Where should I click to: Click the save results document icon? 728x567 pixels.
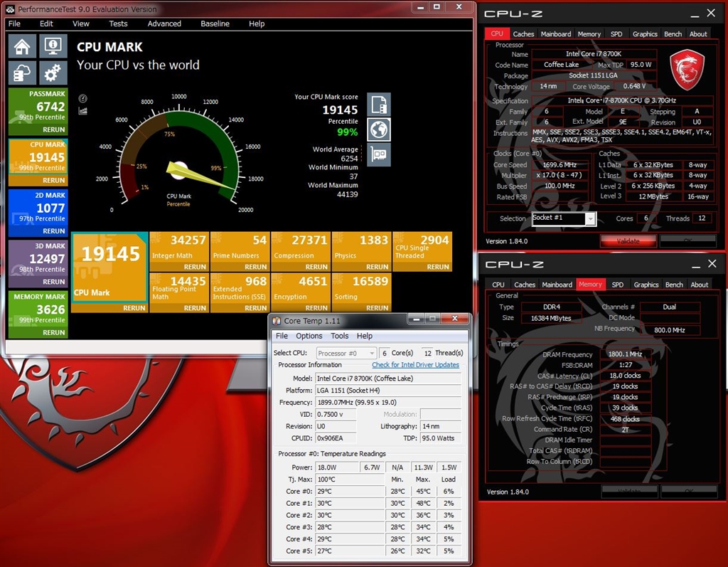coord(379,105)
